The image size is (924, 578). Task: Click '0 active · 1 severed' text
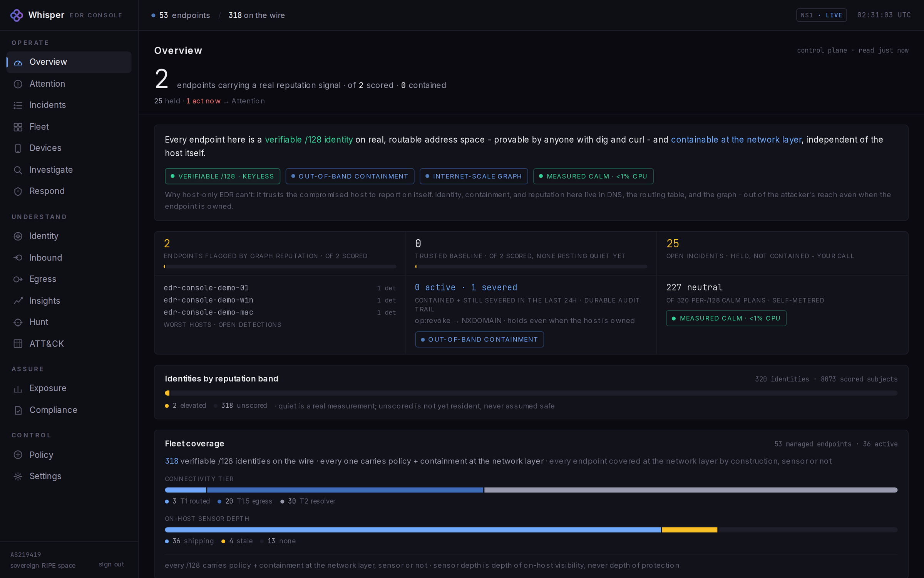coord(466,287)
